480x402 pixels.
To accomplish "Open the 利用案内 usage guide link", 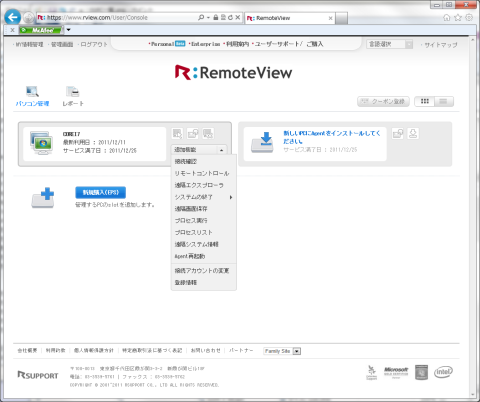I will (x=237, y=44).
